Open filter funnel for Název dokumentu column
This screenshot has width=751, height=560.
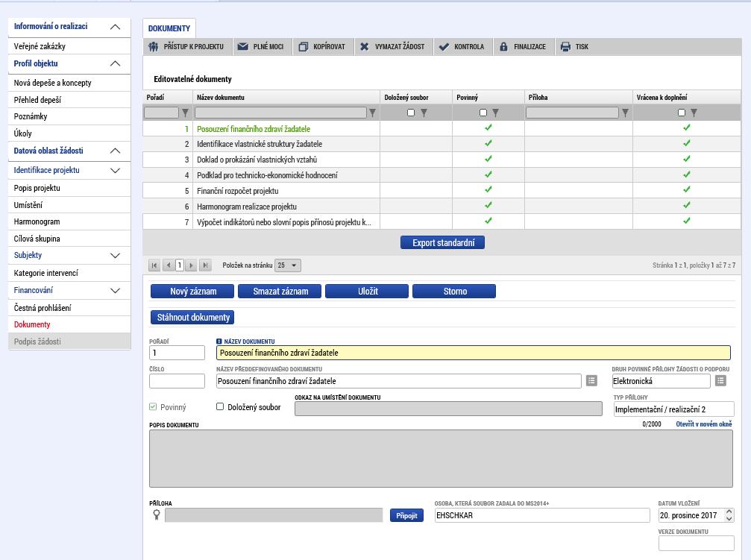click(x=372, y=113)
